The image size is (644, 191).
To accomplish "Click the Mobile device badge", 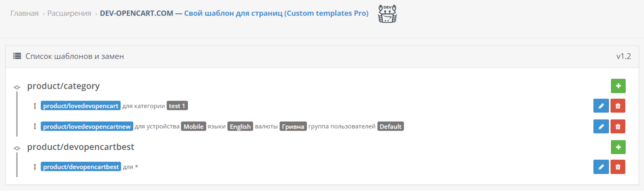I will (194, 127).
